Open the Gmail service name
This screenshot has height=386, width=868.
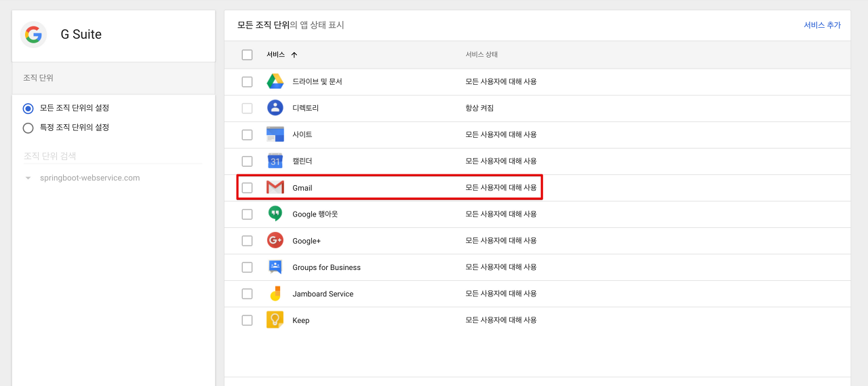(x=302, y=188)
